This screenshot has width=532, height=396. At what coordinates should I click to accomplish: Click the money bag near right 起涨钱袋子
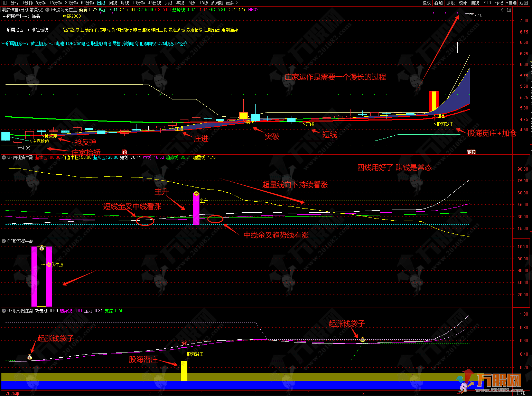(x=362, y=339)
